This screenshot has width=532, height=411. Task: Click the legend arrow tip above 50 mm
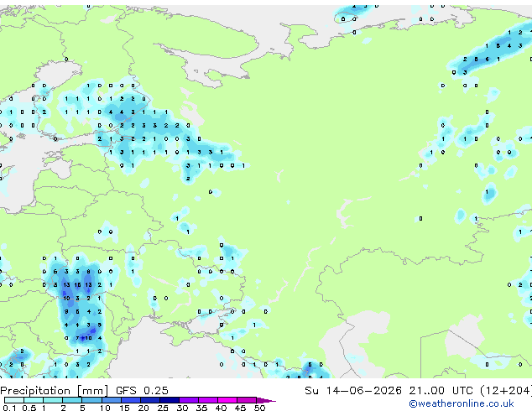pos(266,400)
